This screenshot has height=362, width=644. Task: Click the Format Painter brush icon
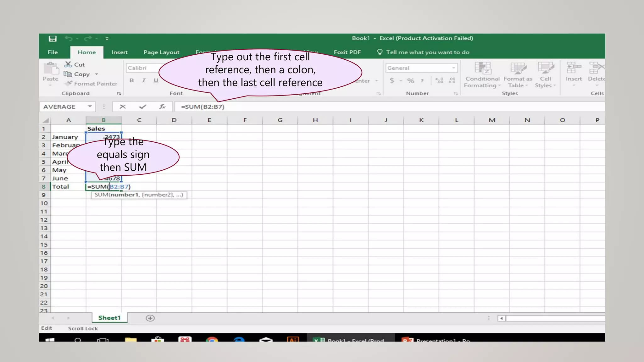[69, 84]
